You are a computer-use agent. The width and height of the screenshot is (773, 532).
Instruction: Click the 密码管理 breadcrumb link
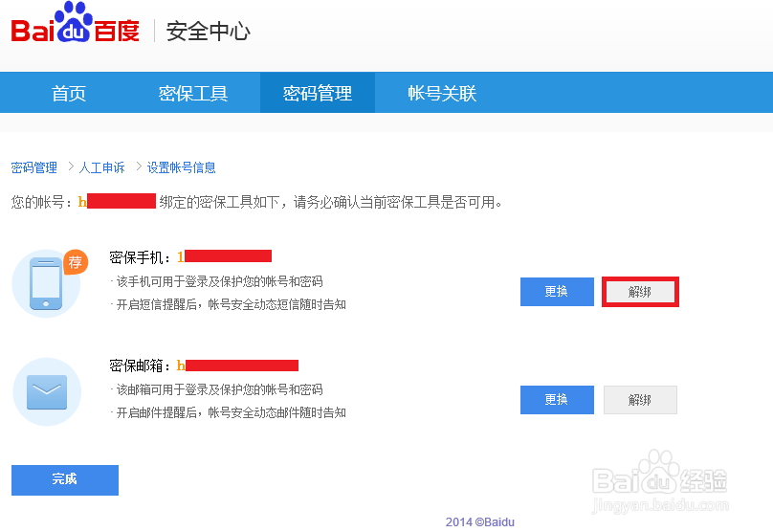(34, 167)
